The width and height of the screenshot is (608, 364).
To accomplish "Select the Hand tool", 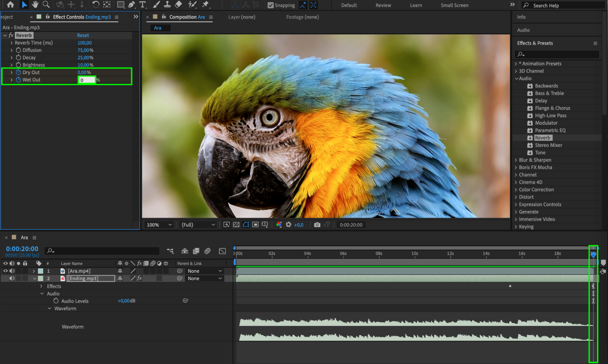I will click(x=35, y=5).
